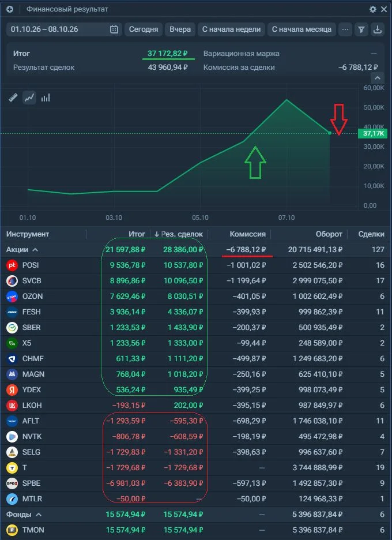Click YDEX instrument logo
Image resolution: width=392 pixels, height=540 pixels.
(x=12, y=390)
